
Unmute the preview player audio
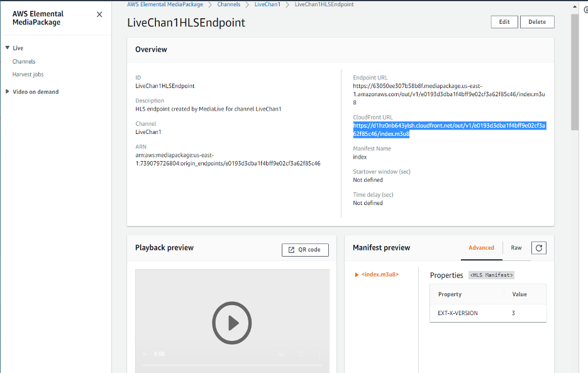point(280,354)
